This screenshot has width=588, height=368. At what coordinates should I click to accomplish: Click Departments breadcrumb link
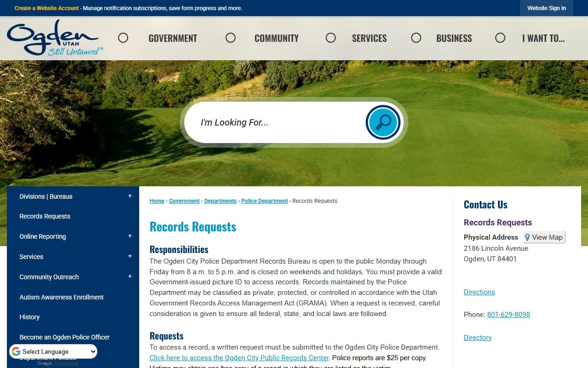[x=220, y=201]
